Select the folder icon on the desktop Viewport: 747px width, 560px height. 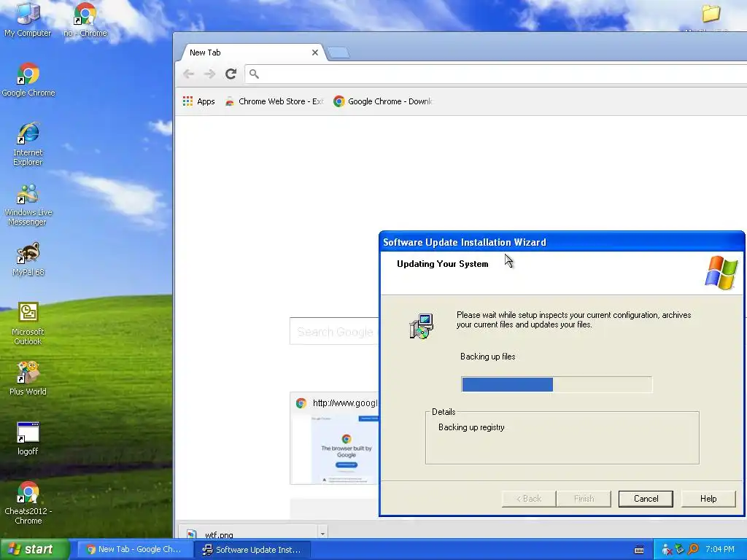[x=711, y=13]
